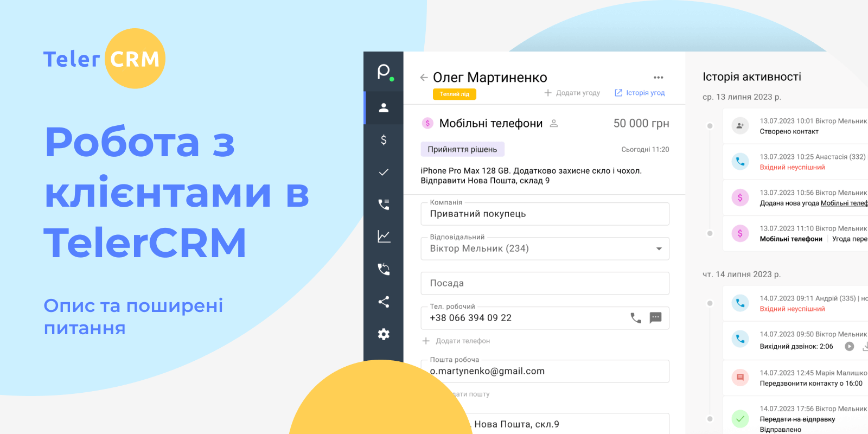The image size is (868, 434).
Task: Click pink dollar icon of Мобільні телефони deal
Action: click(427, 123)
